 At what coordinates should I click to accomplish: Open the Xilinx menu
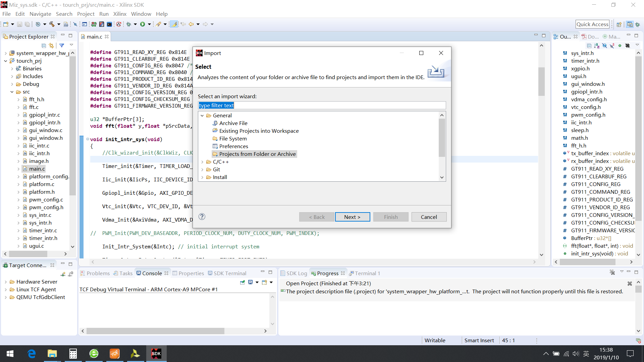(x=119, y=14)
